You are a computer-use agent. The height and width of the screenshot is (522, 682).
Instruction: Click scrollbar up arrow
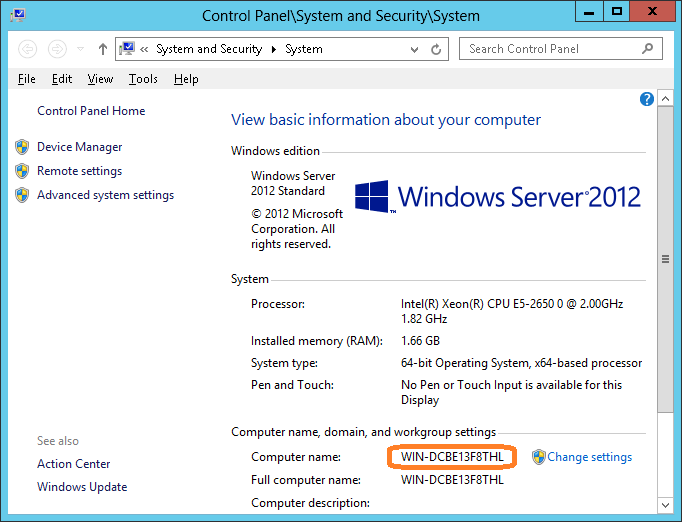[665, 99]
